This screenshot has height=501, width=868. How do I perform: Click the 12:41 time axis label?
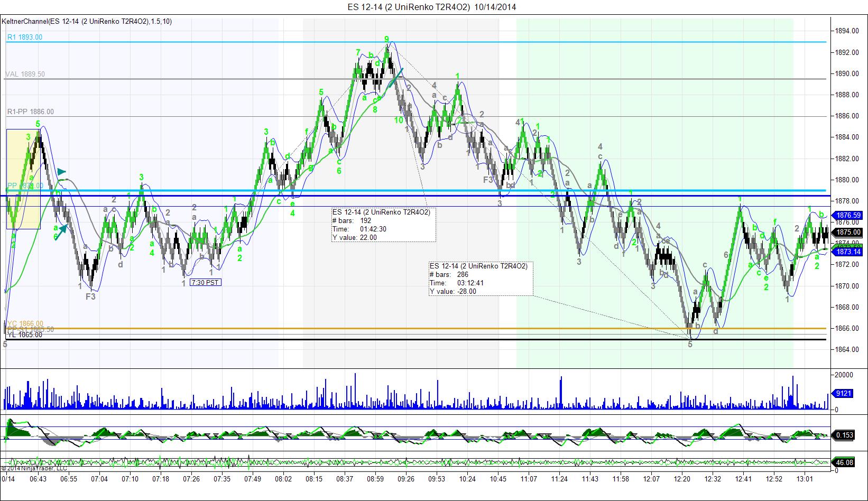pos(743,479)
